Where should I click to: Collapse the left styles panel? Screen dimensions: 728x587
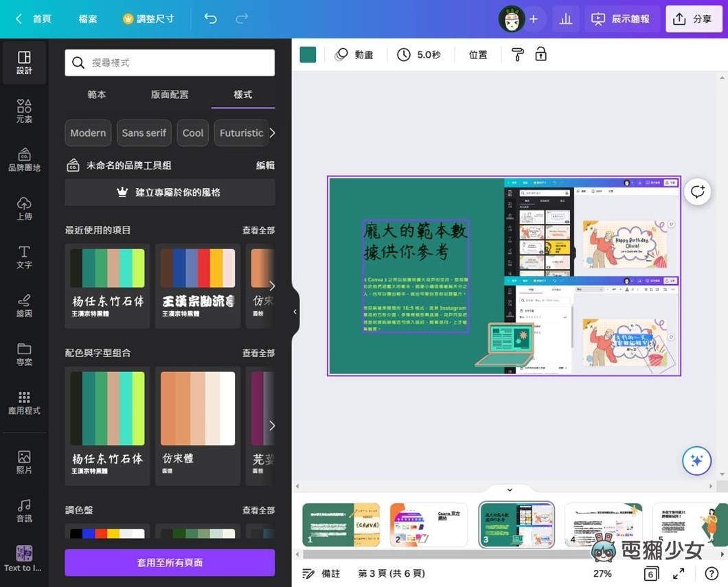295,311
